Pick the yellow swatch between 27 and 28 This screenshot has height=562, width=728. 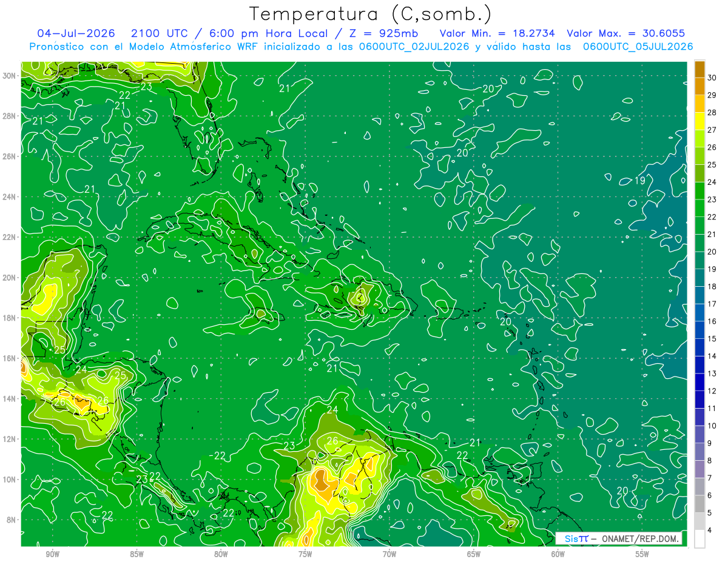(699, 121)
